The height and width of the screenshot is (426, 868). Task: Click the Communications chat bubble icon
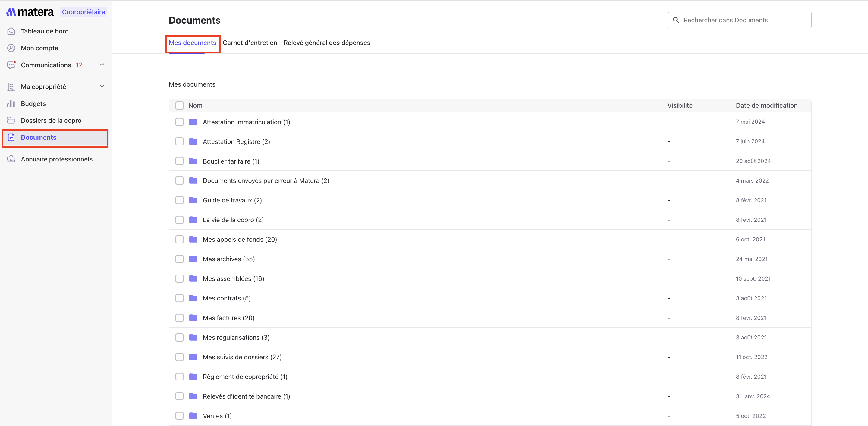click(11, 65)
